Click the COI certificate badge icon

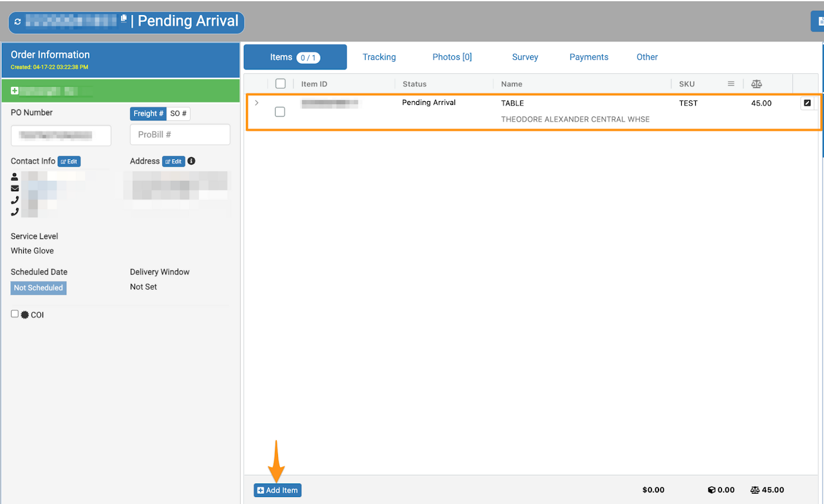pyautogui.click(x=25, y=315)
